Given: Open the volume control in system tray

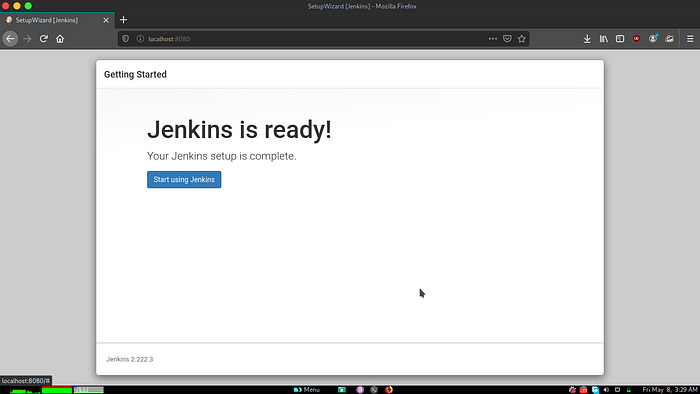Looking at the screenshot, I should pos(606,390).
